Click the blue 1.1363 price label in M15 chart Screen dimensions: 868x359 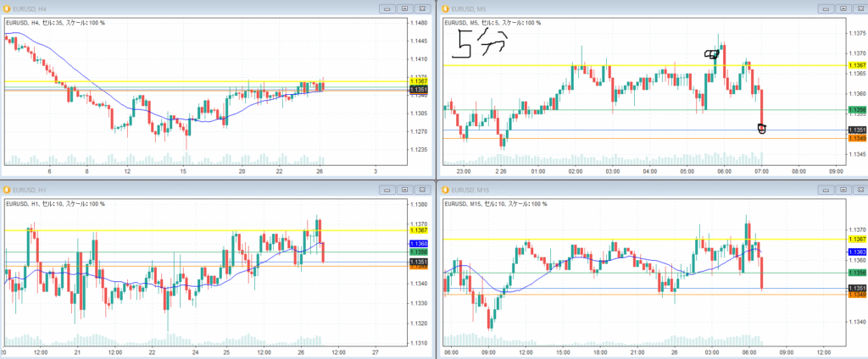click(856, 252)
